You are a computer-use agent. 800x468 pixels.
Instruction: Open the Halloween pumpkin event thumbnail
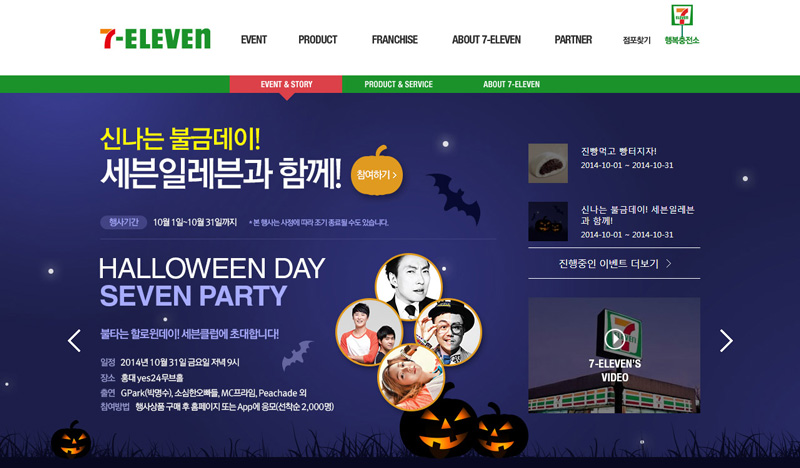(548, 221)
